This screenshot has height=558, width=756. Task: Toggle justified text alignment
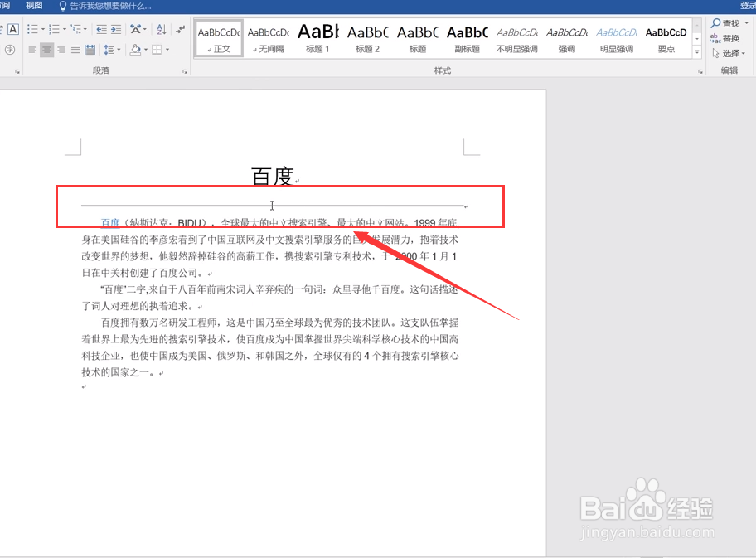click(x=75, y=50)
